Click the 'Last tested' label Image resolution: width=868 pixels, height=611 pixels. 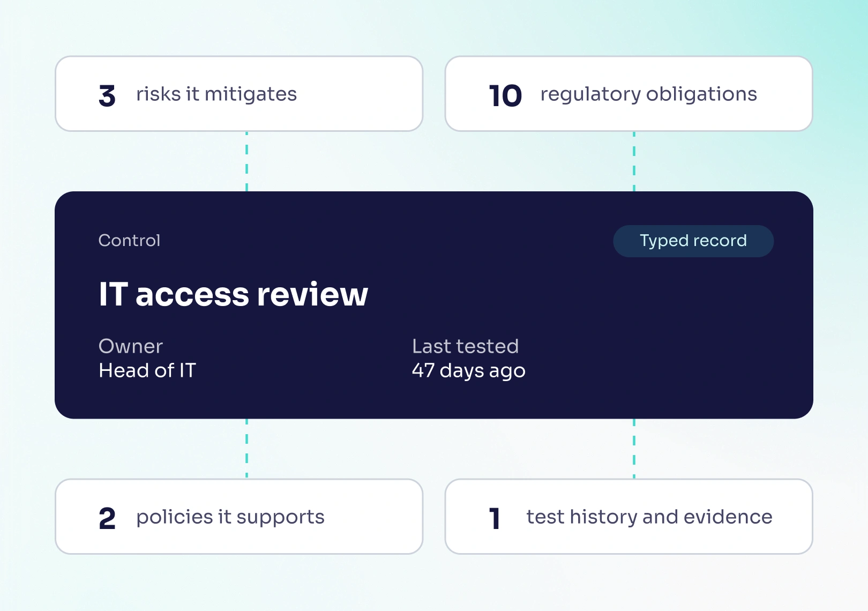tap(466, 346)
